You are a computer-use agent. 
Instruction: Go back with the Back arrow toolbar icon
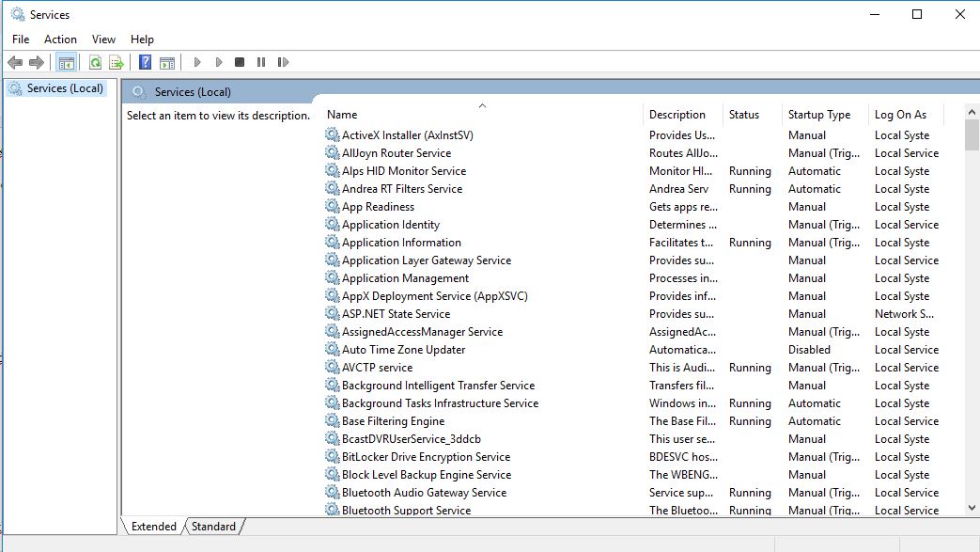point(15,62)
